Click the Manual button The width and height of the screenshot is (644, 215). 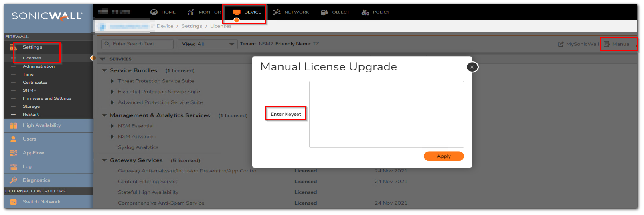click(x=617, y=44)
